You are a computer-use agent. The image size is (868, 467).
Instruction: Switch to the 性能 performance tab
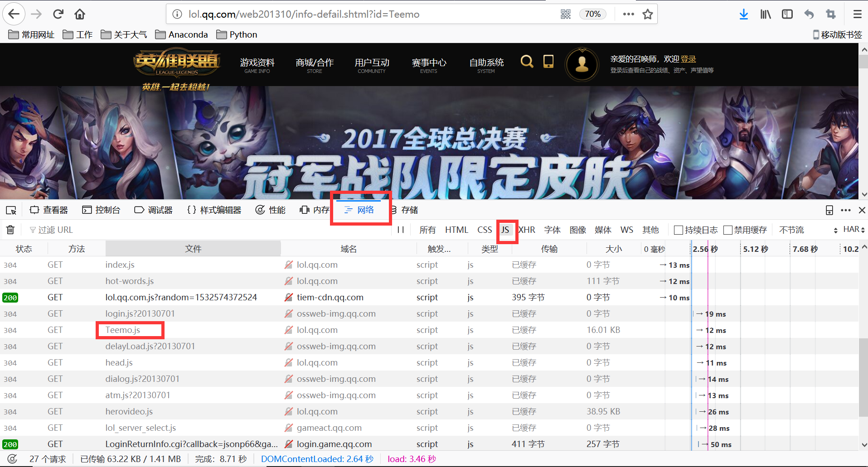pos(271,210)
